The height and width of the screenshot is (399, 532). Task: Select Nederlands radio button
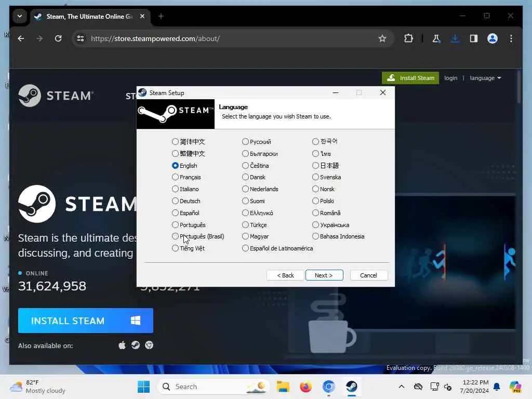(245, 189)
